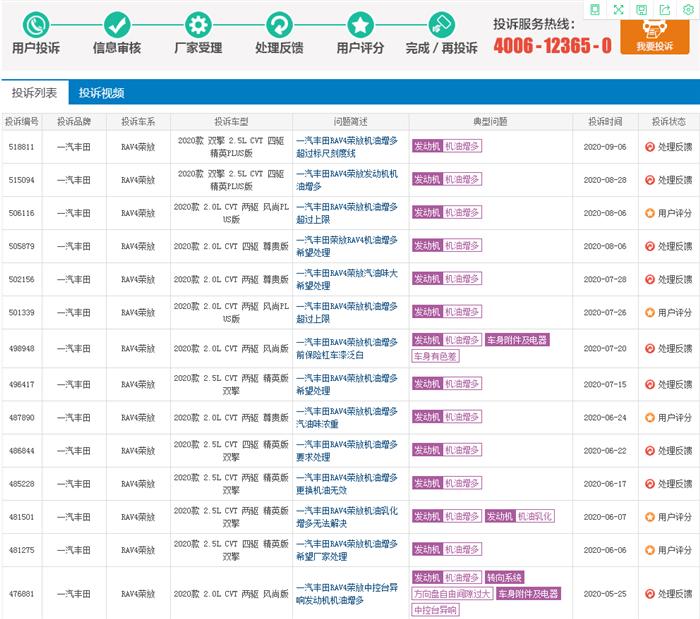
Task: Click the 投诉时间 column header
Action: (605, 121)
